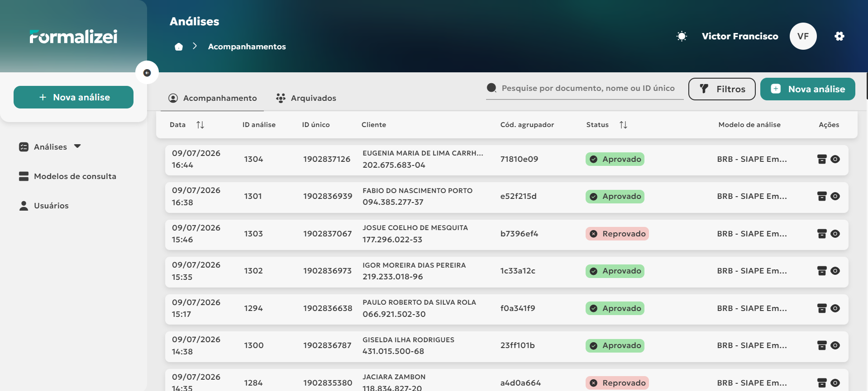Switch to the Acompanhamento tab
Image resolution: width=868 pixels, height=391 pixels.
(212, 98)
